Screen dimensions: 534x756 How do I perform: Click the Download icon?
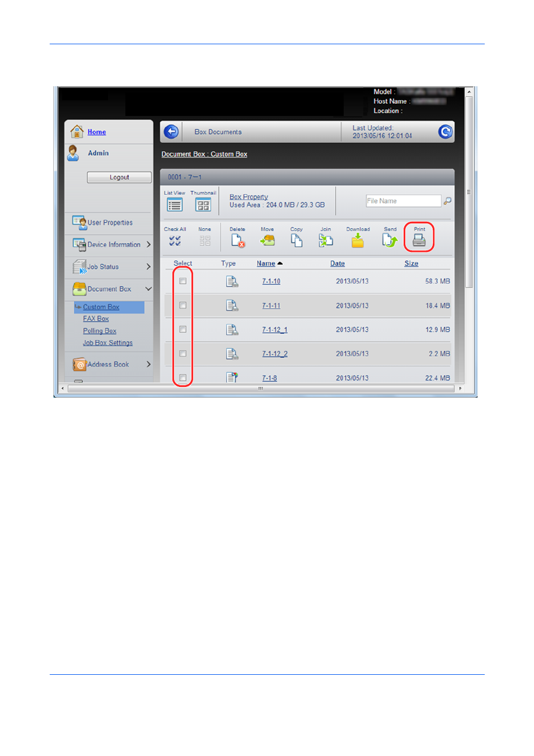358,241
